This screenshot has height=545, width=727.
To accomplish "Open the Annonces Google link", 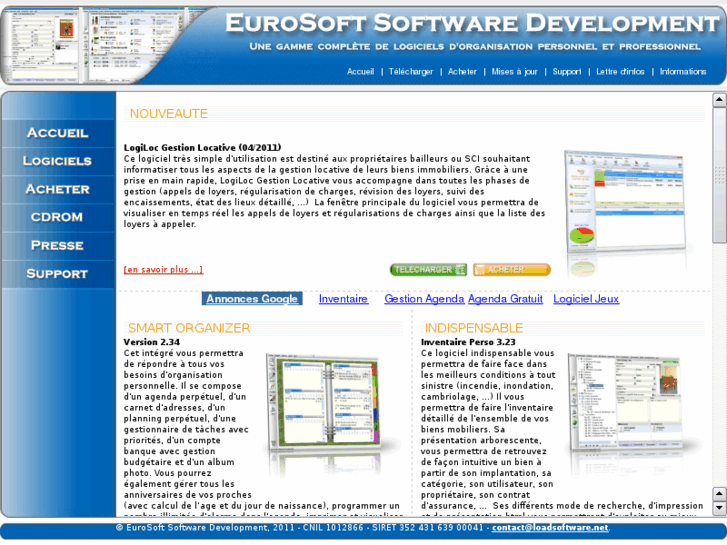I will 252,299.
